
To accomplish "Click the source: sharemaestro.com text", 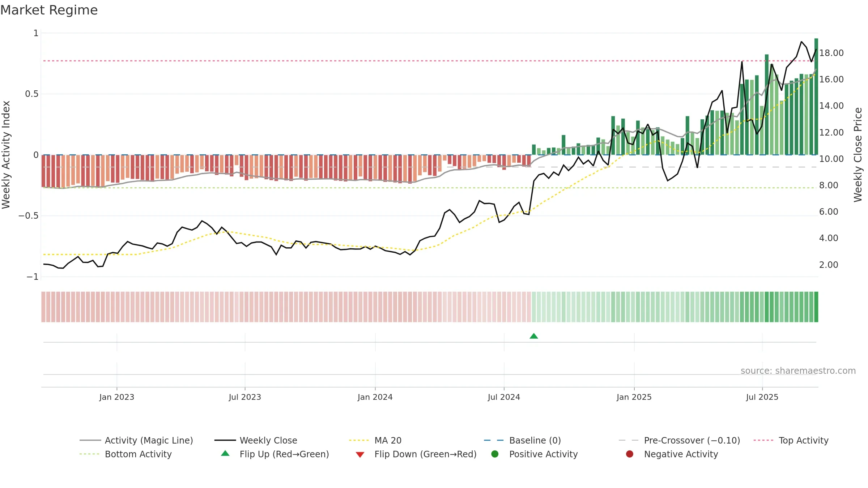I will (x=798, y=371).
